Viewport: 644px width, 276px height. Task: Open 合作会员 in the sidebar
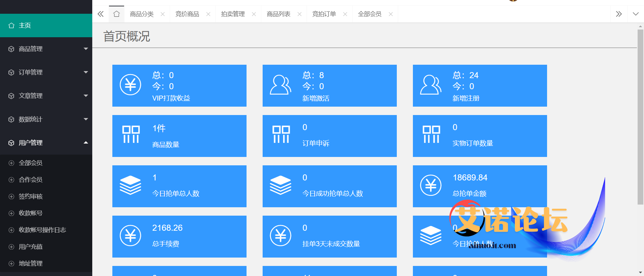pyautogui.click(x=46, y=180)
